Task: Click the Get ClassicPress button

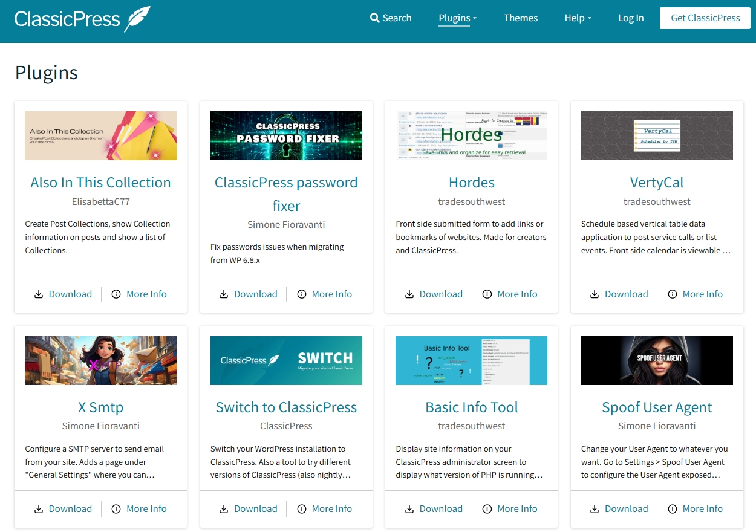Action: click(x=705, y=18)
